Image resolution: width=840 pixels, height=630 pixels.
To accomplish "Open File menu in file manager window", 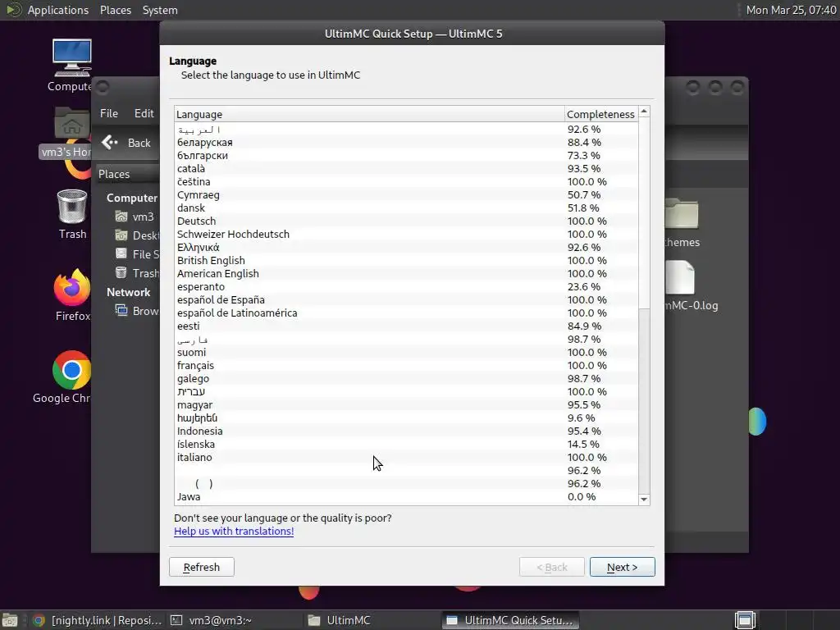I will point(109,113).
